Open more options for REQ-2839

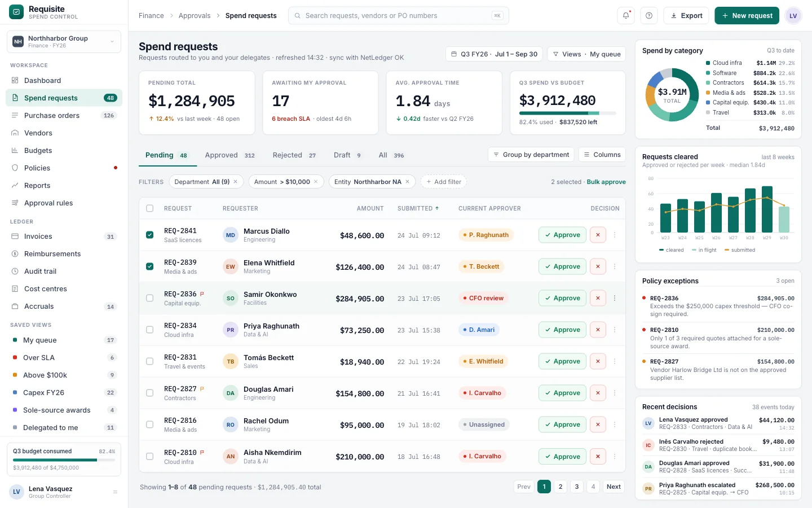tap(615, 266)
